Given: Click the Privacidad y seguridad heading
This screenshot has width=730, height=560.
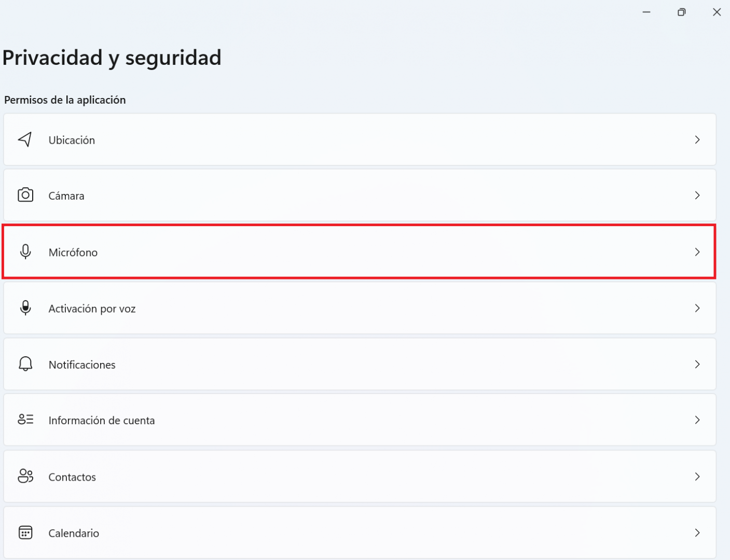Looking at the screenshot, I should click(x=112, y=58).
